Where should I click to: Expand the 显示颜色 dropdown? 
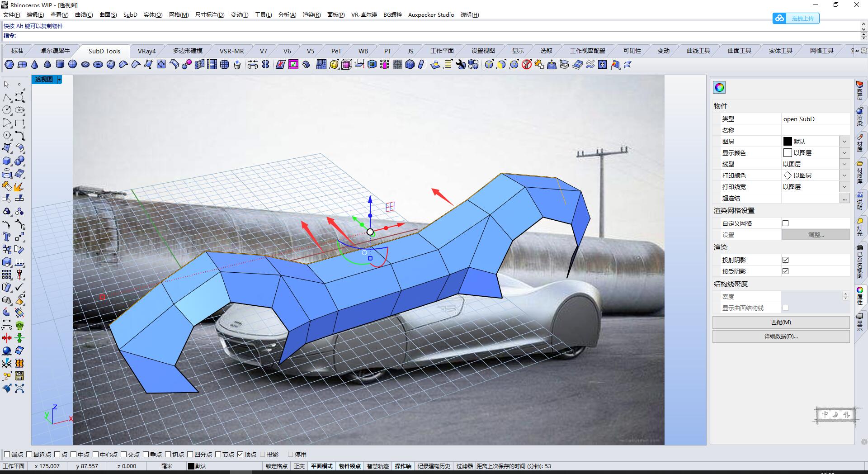(844, 153)
